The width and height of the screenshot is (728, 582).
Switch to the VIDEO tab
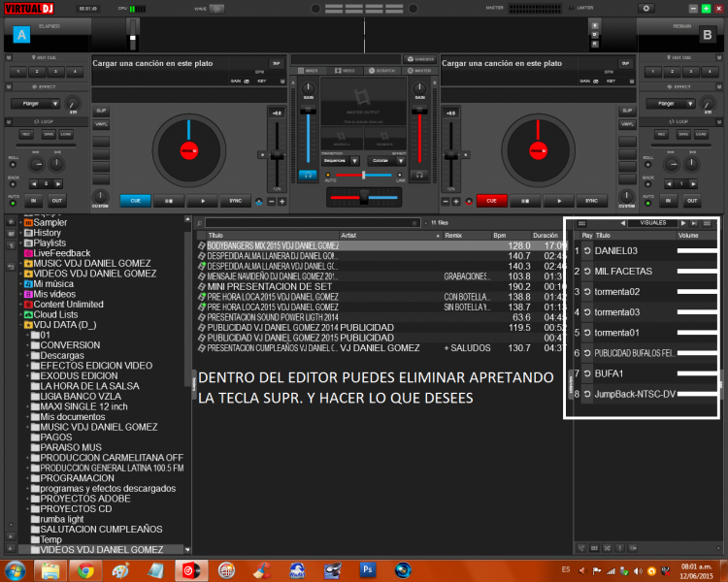click(345, 71)
